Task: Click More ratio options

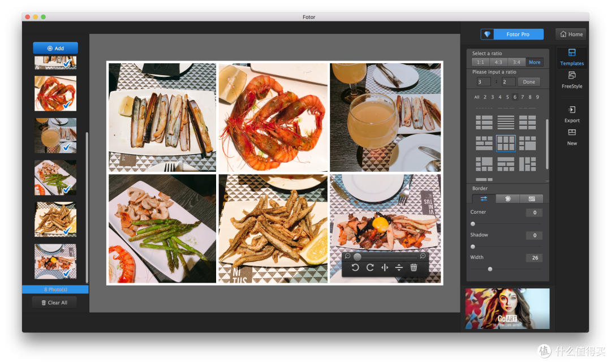Action: (535, 62)
